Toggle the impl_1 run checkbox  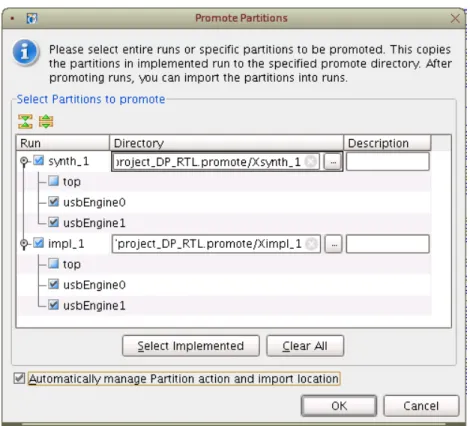coord(39,243)
